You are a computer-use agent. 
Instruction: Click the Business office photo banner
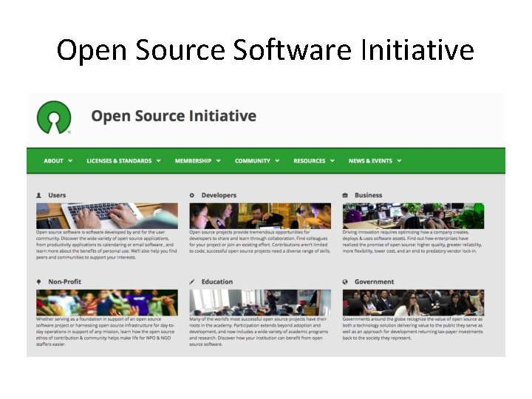tap(413, 216)
